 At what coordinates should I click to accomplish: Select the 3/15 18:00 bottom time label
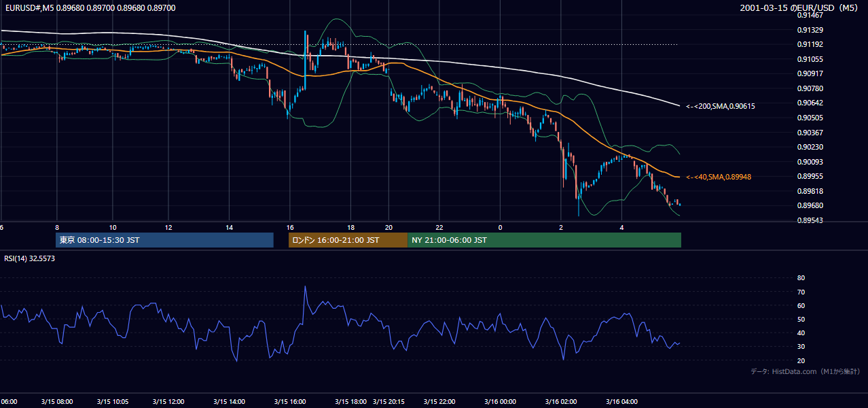[350, 401]
